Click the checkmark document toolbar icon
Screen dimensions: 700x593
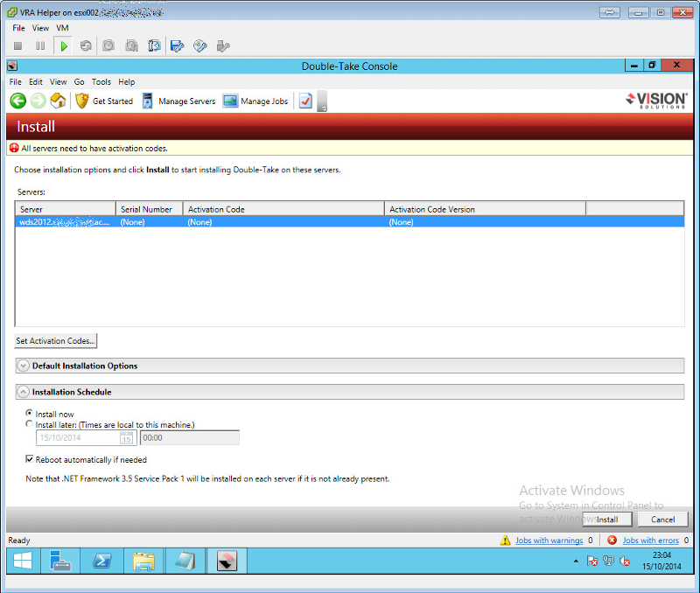click(x=305, y=101)
